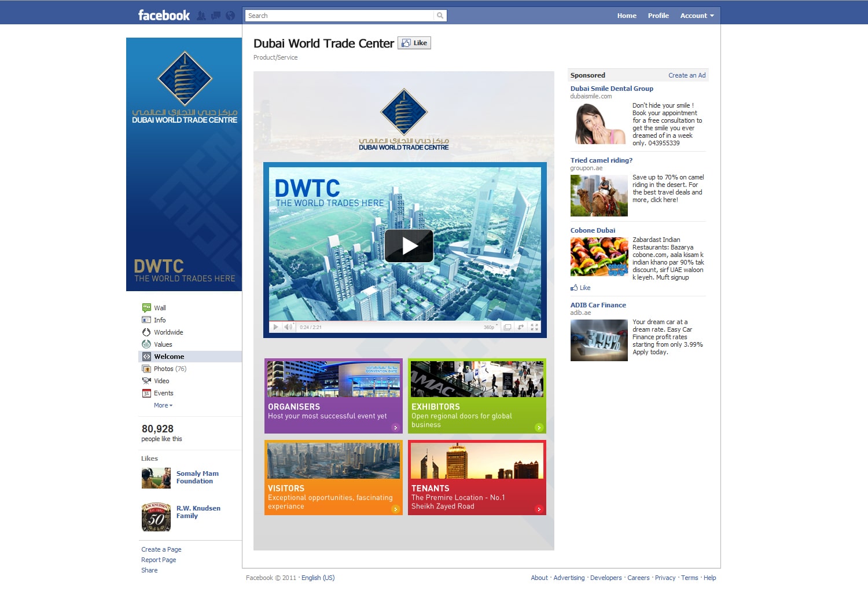
Task: Click the Create a Page link
Action: click(x=161, y=549)
